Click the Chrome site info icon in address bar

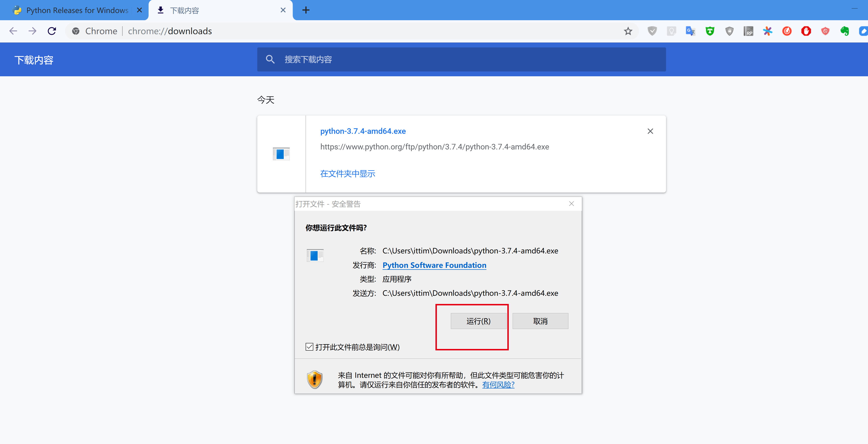coord(76,31)
